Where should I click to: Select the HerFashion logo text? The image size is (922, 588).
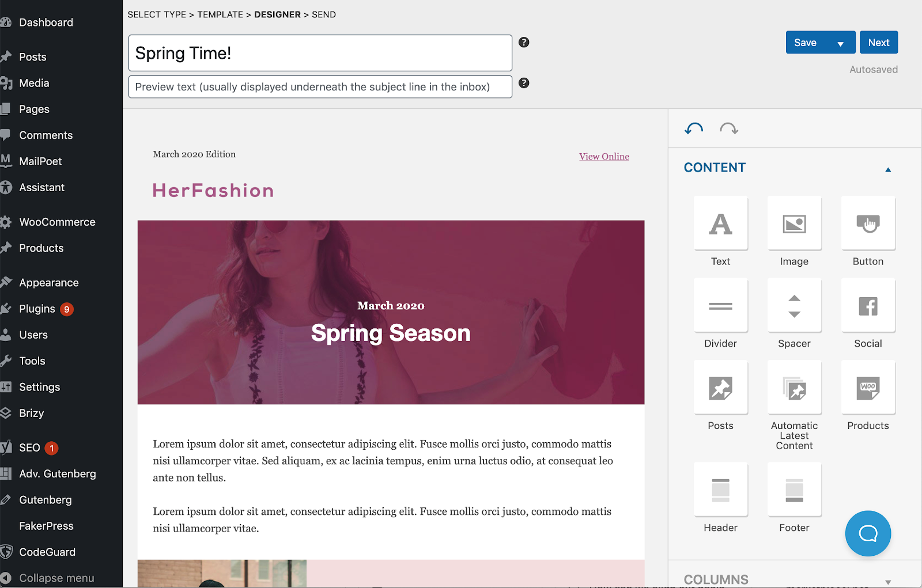(x=213, y=191)
